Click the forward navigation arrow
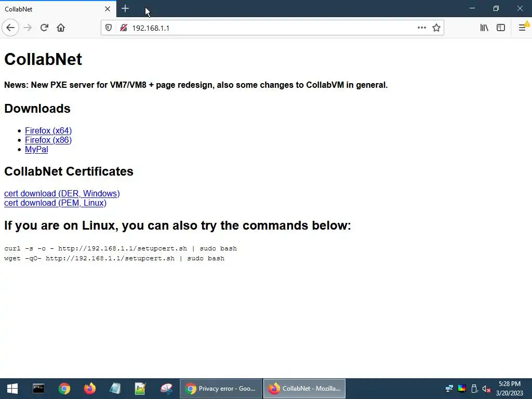The height and width of the screenshot is (399, 532). coord(28,28)
